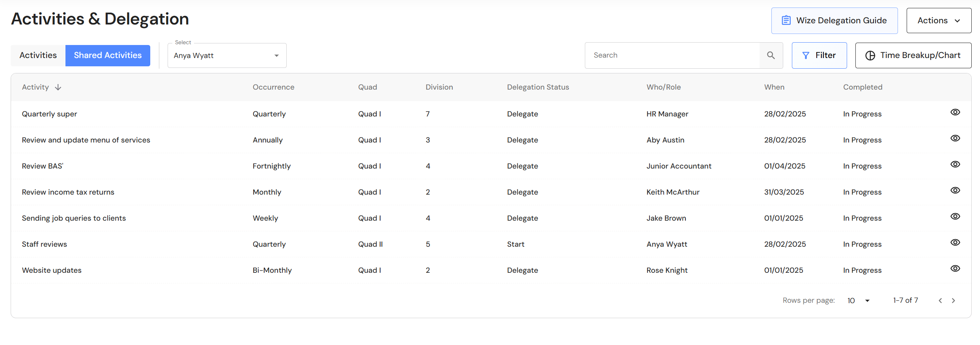The width and height of the screenshot is (980, 345).
Task: Open the Anya Wyatt select dropdown
Action: [227, 56]
